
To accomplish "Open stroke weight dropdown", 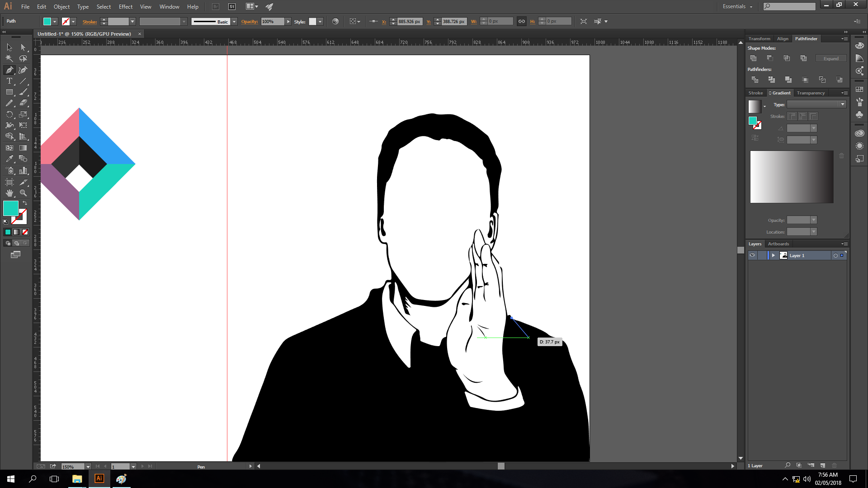I will click(132, 22).
